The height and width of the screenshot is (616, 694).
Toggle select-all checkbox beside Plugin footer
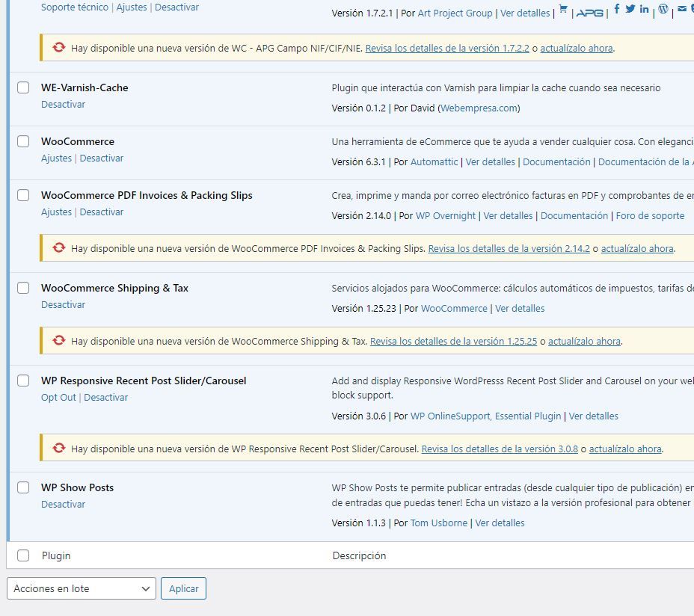[x=23, y=555]
